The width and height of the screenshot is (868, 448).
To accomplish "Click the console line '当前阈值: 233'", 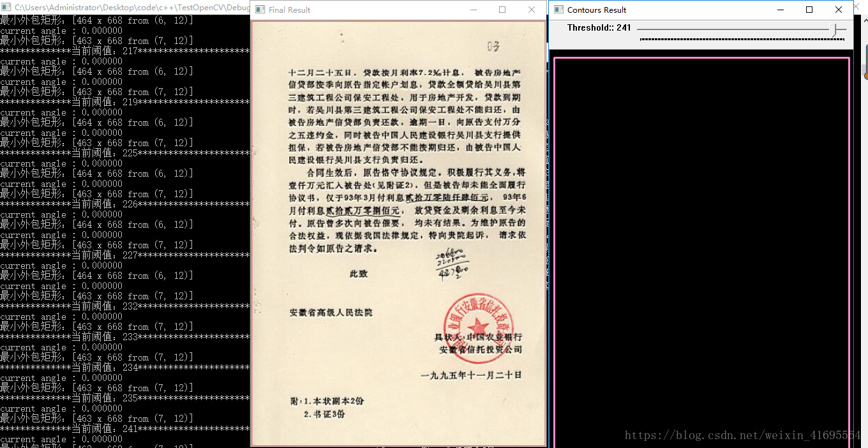I will [x=125, y=337].
